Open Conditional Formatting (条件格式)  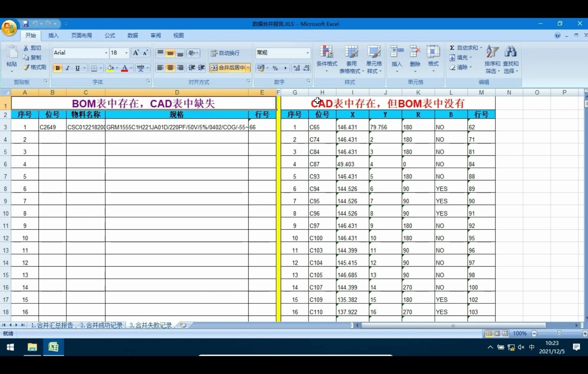point(327,59)
